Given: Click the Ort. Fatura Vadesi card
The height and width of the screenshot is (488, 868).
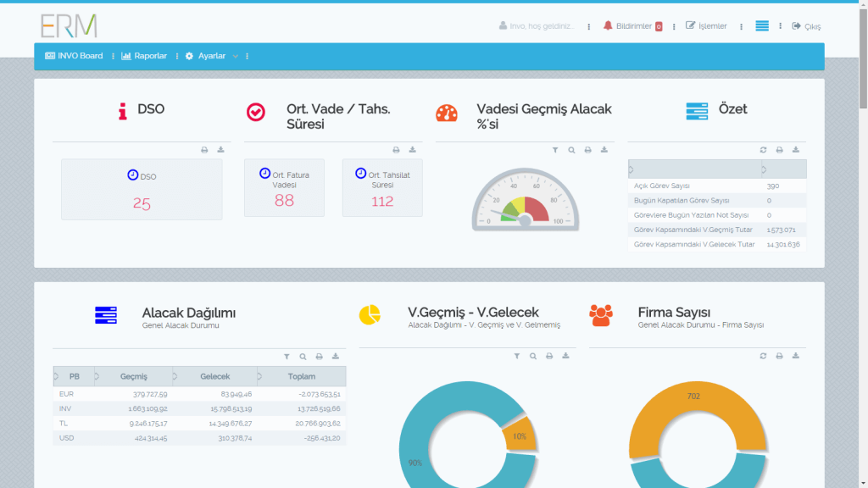Looking at the screenshot, I should pos(284,188).
